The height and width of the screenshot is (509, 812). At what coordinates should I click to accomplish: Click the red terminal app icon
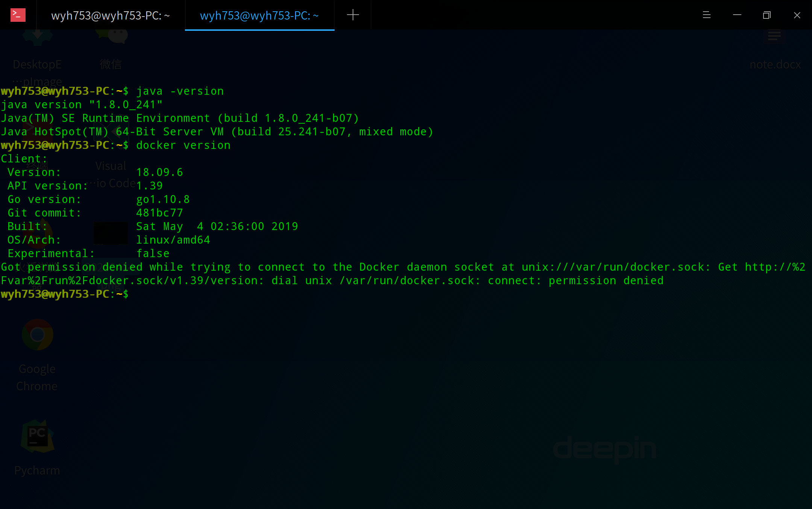point(18,15)
